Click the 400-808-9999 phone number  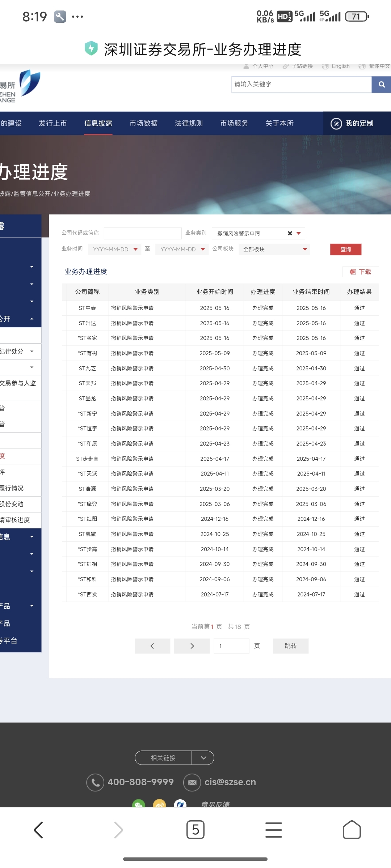click(x=141, y=782)
